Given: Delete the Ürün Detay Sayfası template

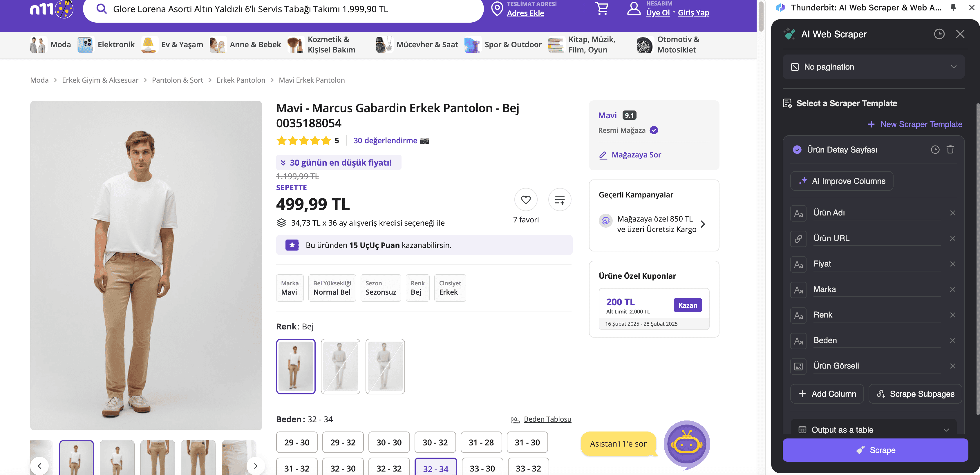Looking at the screenshot, I should pos(950,150).
